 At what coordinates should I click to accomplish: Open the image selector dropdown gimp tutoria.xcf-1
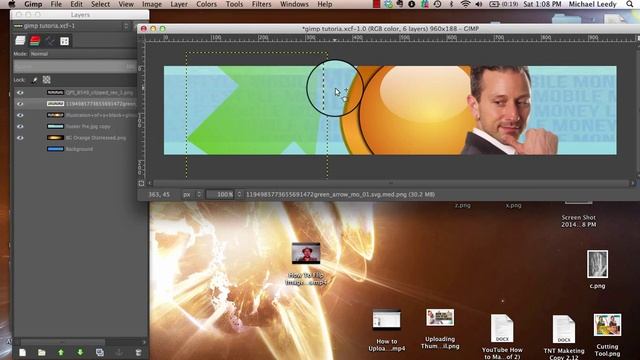(71, 26)
